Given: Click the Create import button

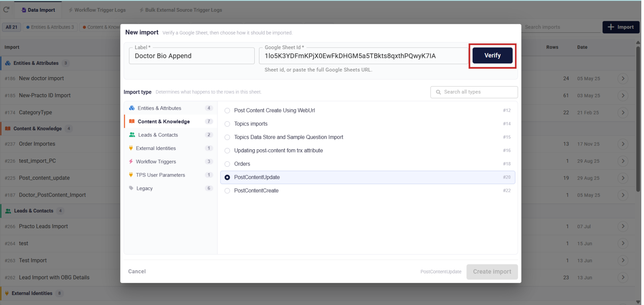Looking at the screenshot, I should [x=492, y=272].
